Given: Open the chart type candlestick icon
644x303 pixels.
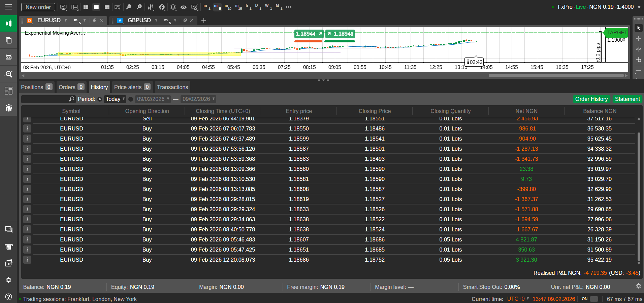Looking at the screenshot, I should coord(151,7).
